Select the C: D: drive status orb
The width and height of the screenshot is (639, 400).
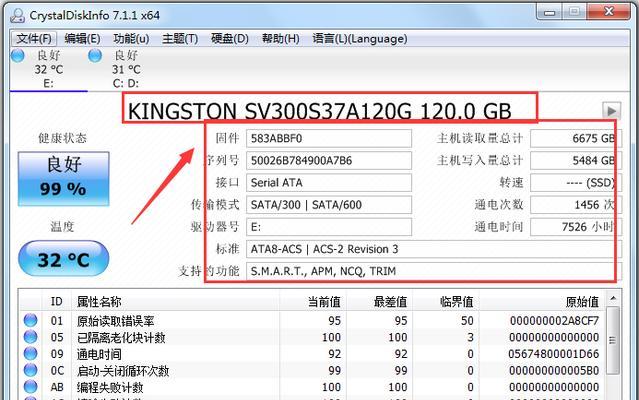point(95,55)
